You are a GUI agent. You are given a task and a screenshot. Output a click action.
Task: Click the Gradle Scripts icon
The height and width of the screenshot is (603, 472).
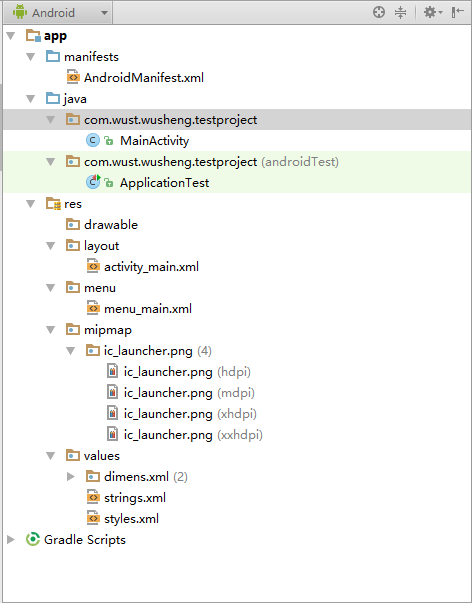[33, 539]
